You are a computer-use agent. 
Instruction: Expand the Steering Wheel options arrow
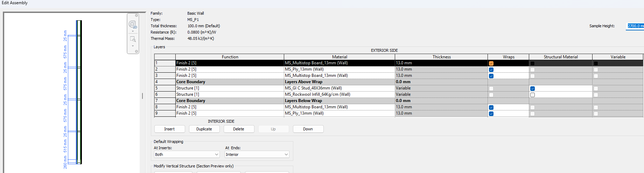[133, 31]
